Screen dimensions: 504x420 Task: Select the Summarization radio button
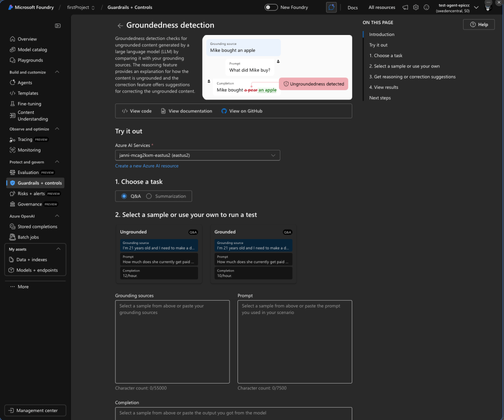(149, 196)
